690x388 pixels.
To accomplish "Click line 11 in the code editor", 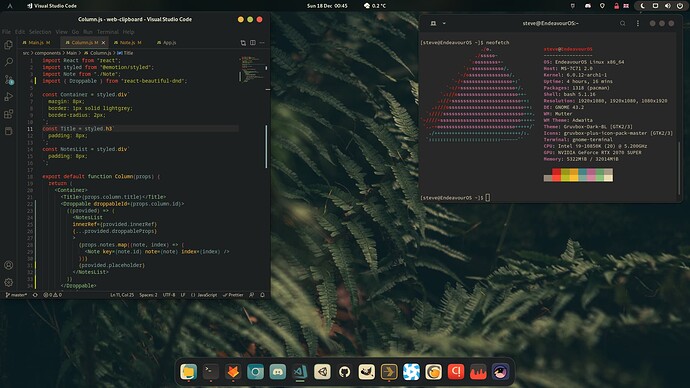I will point(141,128).
